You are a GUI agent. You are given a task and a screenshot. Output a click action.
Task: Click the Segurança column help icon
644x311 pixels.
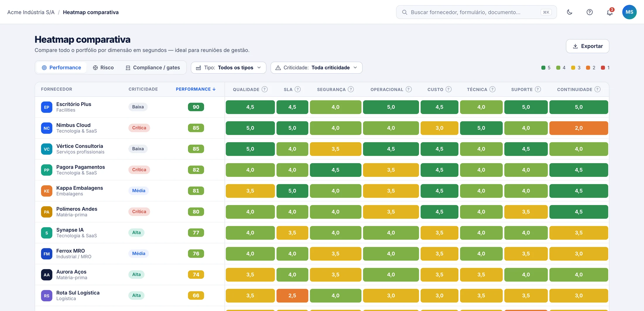(x=351, y=89)
